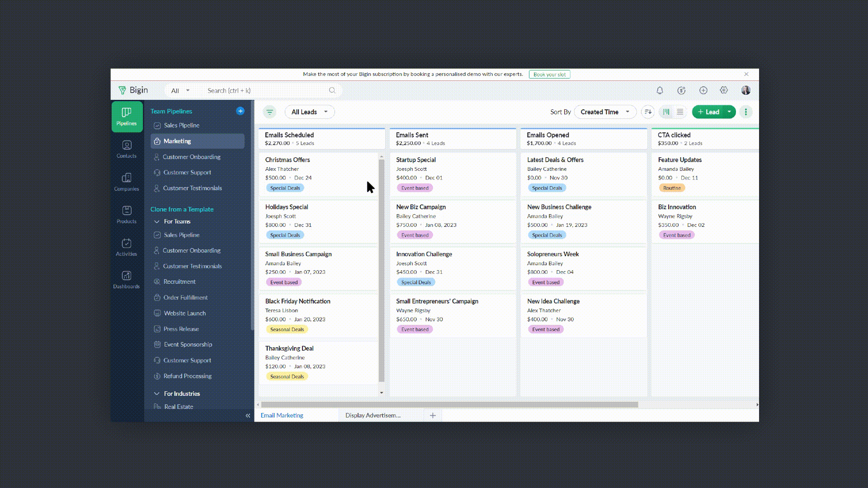Open the Companies module in sidebar

(127, 182)
